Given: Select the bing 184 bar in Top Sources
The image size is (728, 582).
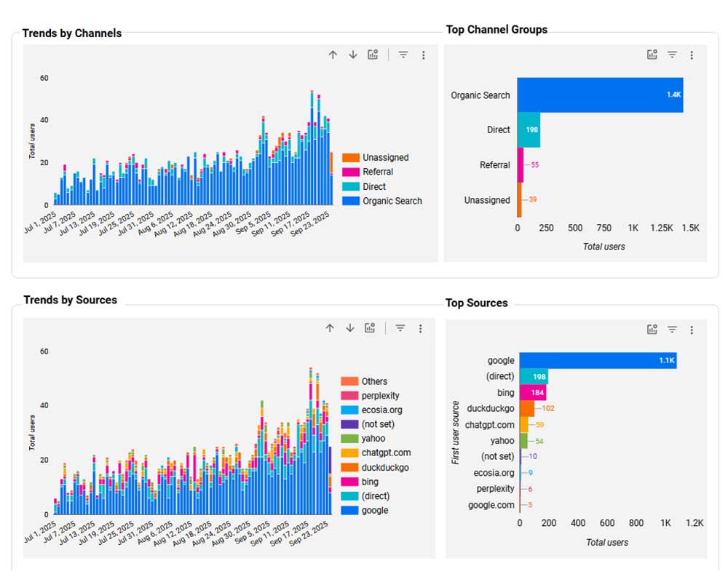Looking at the screenshot, I should 533,393.
